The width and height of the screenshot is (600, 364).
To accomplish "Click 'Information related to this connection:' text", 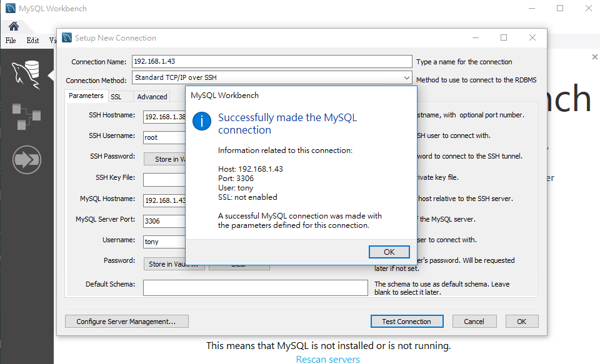I will point(285,150).
